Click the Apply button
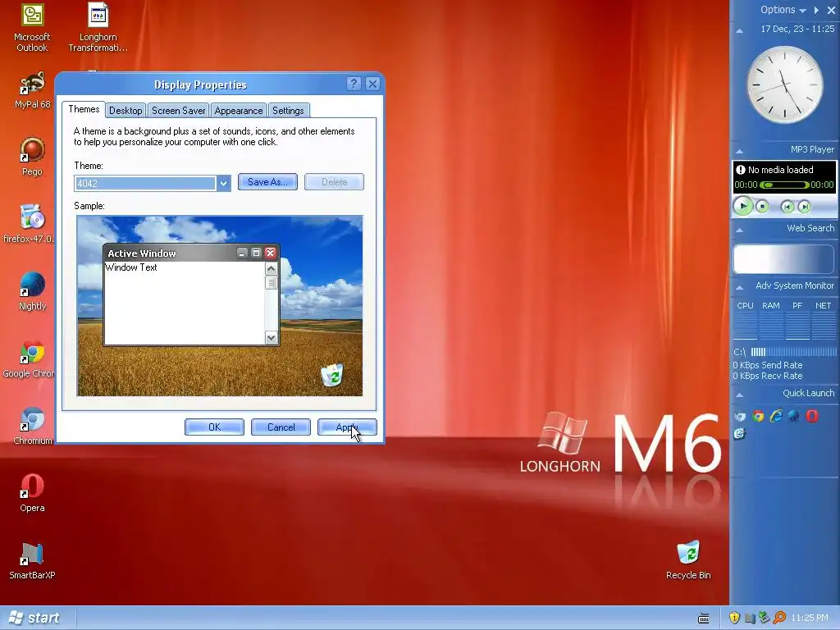Image resolution: width=840 pixels, height=630 pixels. click(347, 427)
